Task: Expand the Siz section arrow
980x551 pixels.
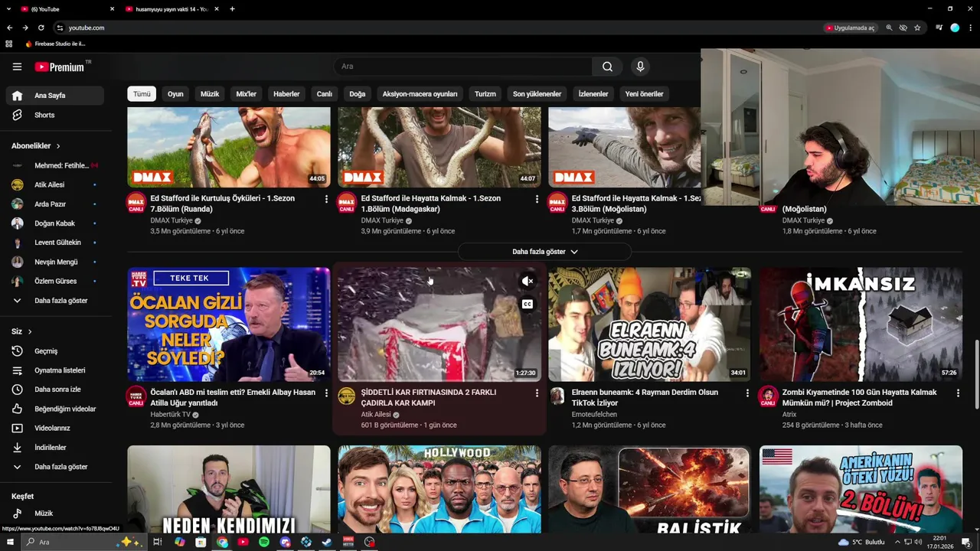Action: click(30, 331)
